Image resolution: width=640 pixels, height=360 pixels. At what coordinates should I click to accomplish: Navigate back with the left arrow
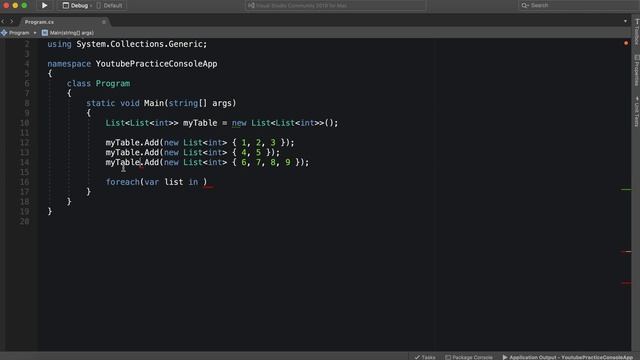pos(3,21)
